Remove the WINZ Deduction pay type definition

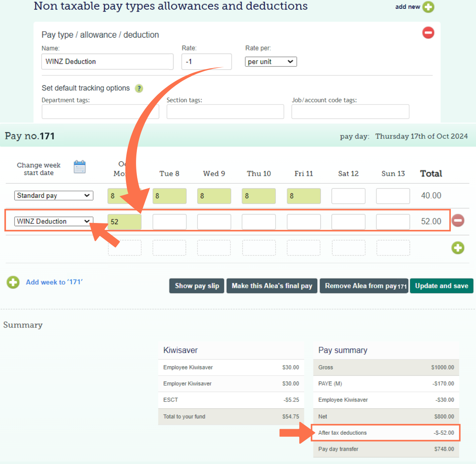[428, 32]
